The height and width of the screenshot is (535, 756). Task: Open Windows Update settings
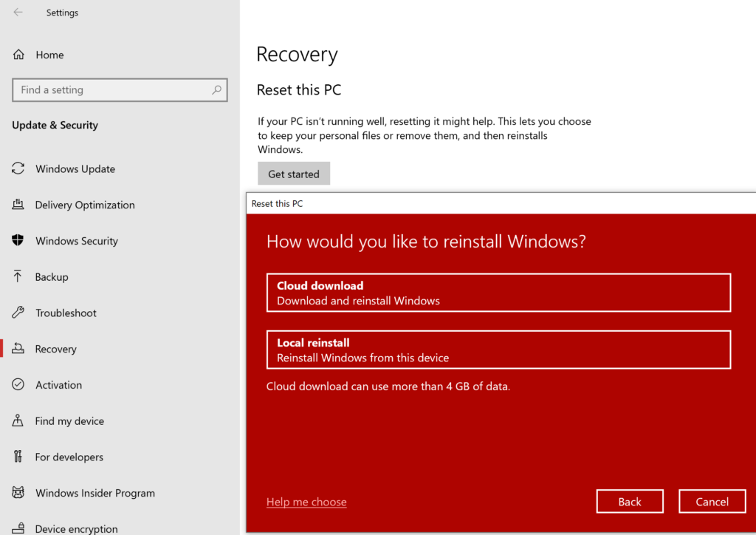(75, 168)
